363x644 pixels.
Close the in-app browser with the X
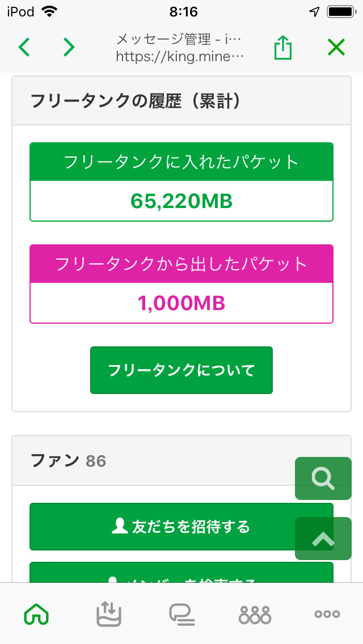[x=336, y=48]
